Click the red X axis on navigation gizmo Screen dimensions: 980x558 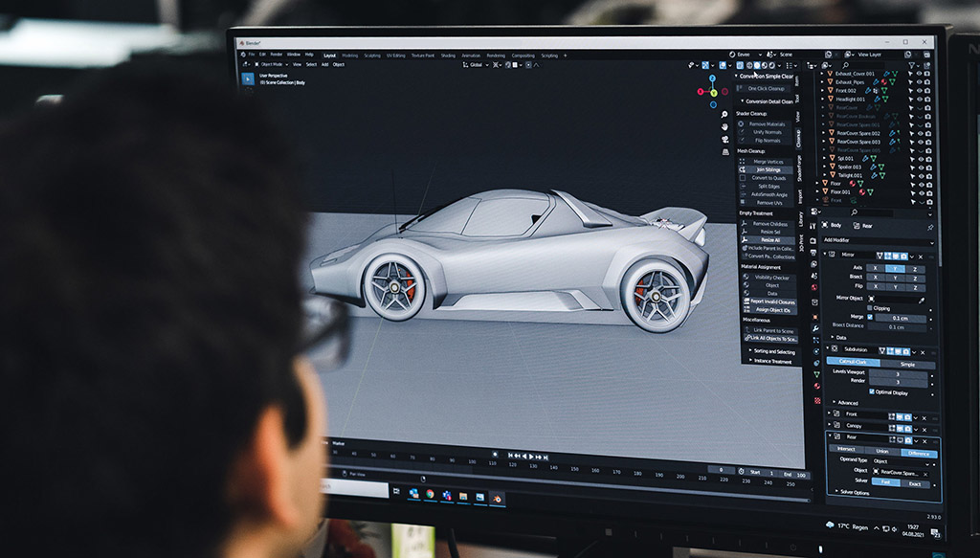click(701, 92)
